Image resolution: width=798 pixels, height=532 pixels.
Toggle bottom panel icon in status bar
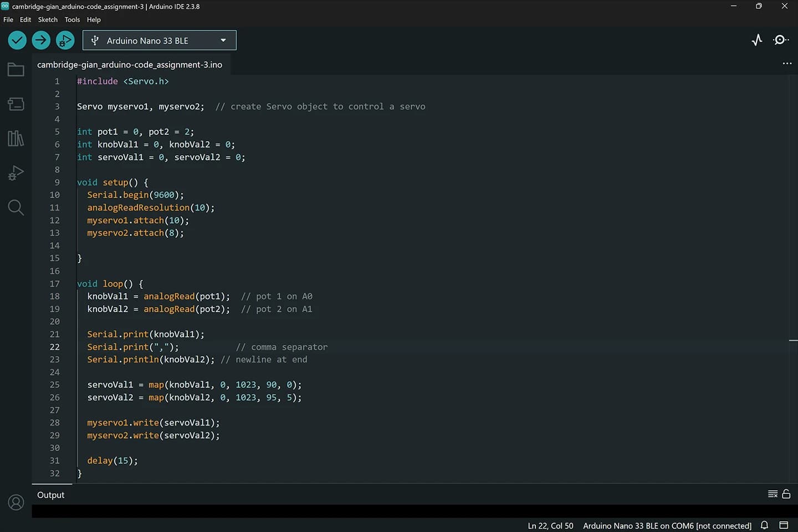click(x=784, y=525)
